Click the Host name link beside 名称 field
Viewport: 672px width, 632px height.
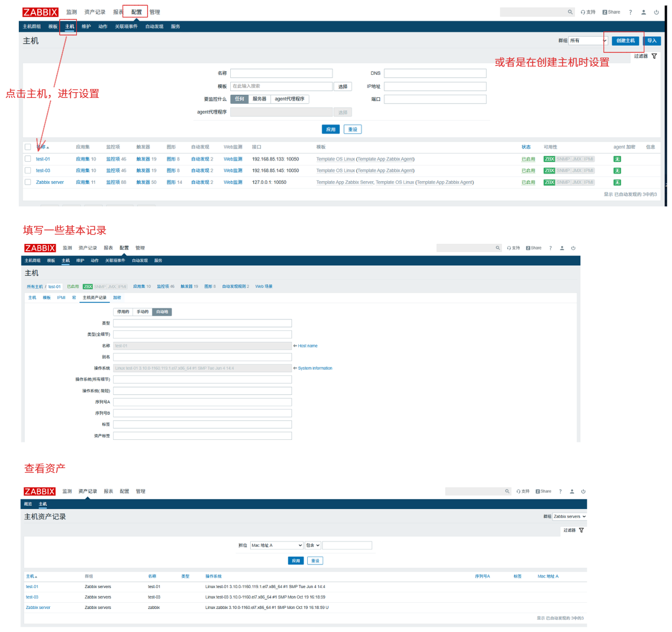point(307,346)
